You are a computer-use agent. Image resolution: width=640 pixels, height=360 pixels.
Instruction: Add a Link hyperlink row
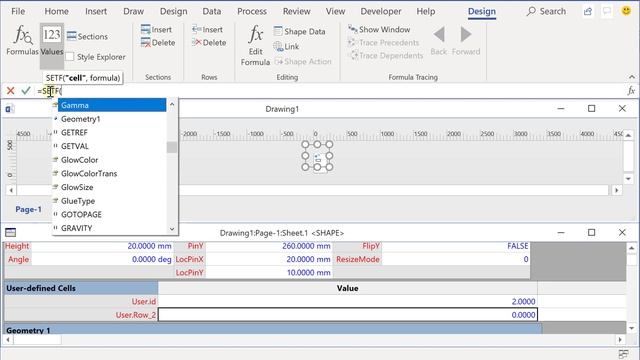287,47
